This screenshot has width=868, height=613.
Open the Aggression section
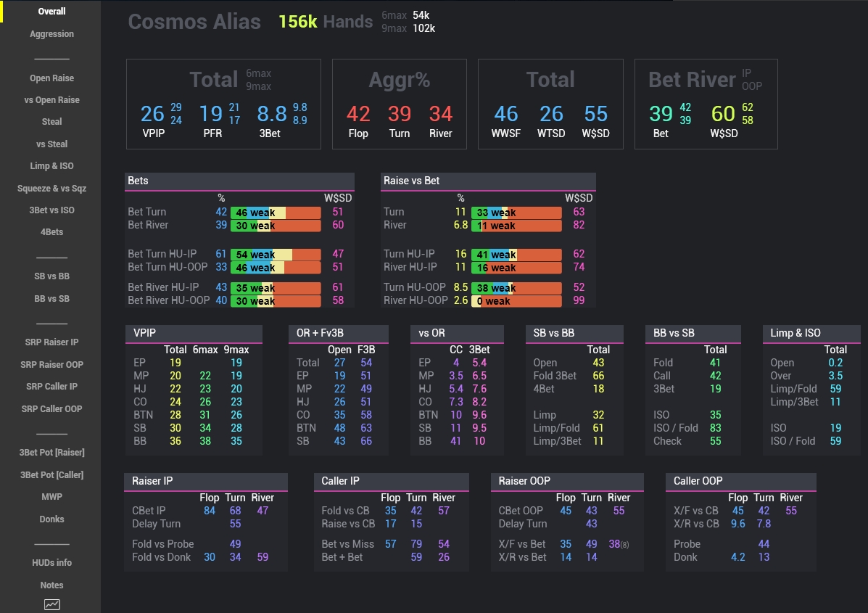51,33
